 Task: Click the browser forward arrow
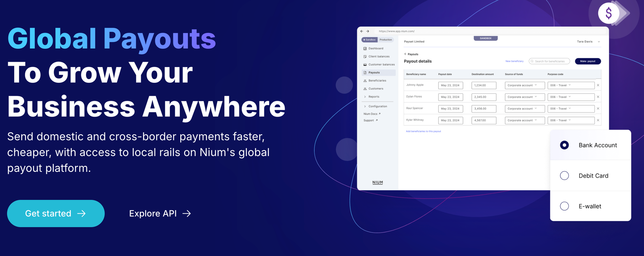coord(368,31)
